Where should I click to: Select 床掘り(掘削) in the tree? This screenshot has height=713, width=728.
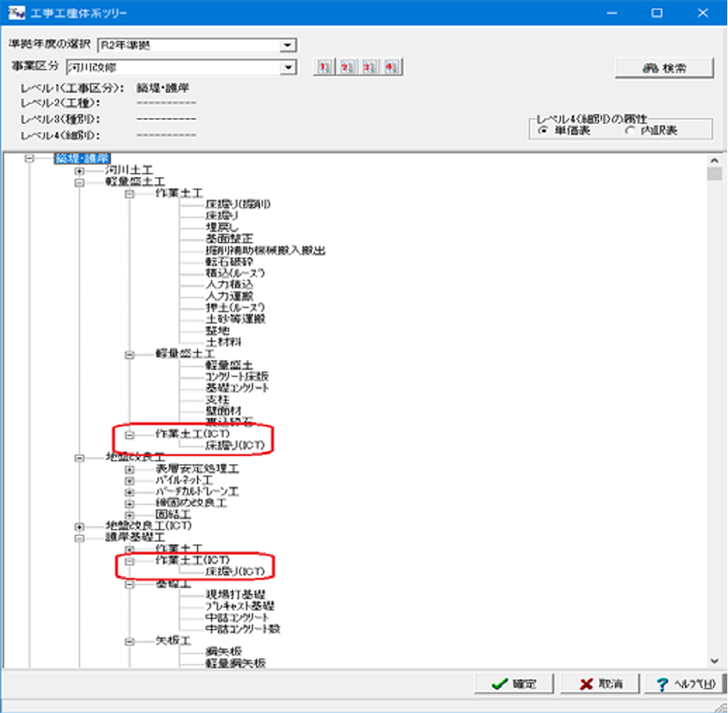point(238,205)
